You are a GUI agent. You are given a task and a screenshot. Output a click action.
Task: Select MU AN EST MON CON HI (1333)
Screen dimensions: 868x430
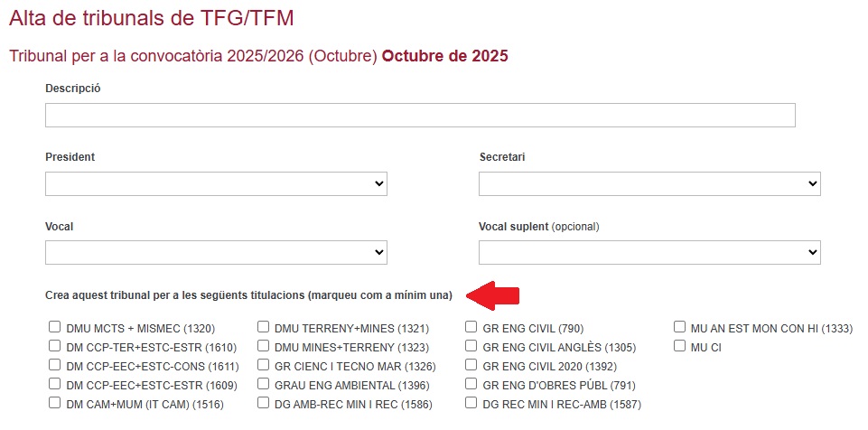click(x=680, y=327)
